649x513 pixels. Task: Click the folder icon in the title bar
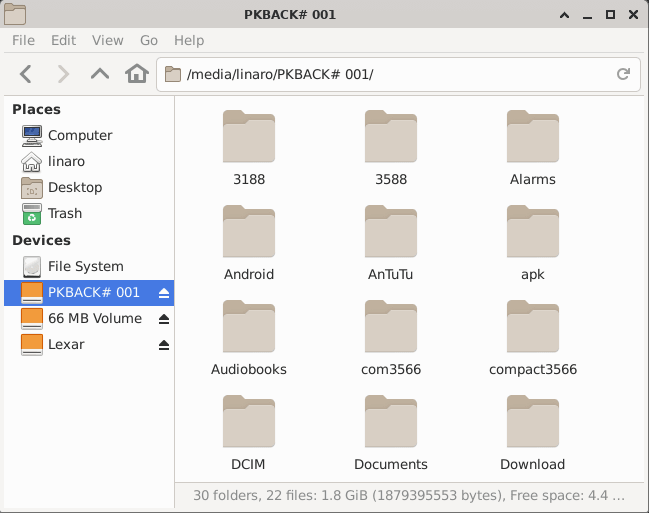coord(15,14)
